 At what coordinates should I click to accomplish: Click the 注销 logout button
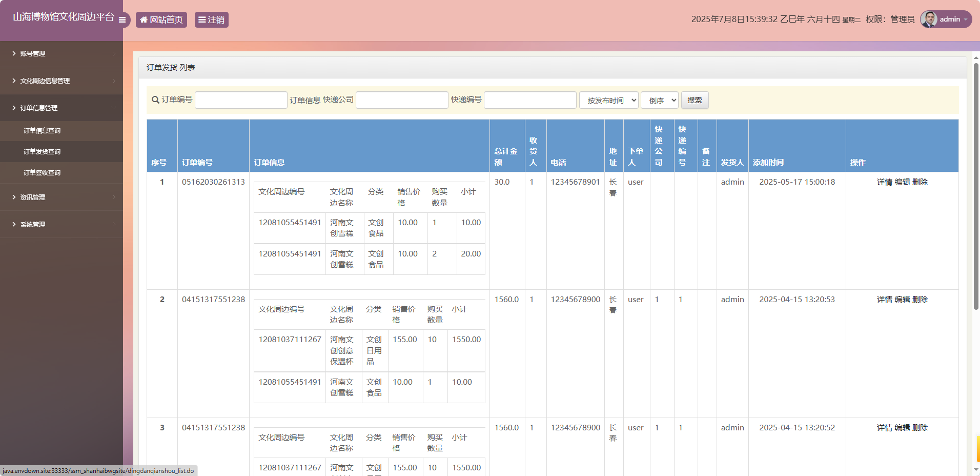(211, 19)
